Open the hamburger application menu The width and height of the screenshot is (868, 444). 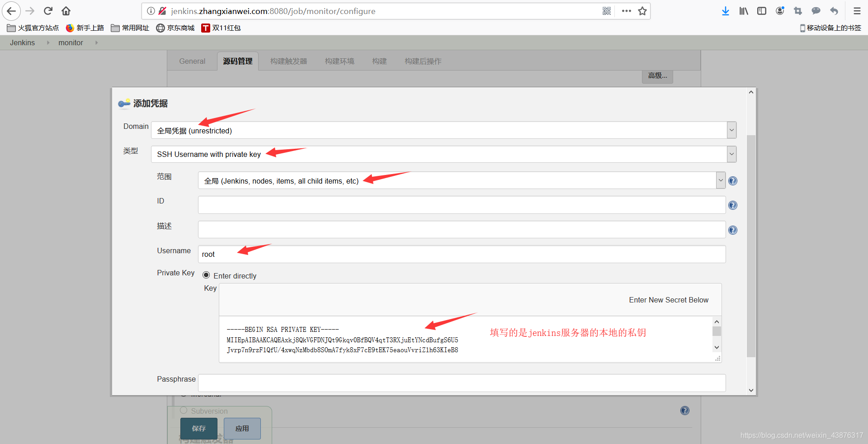point(857,11)
